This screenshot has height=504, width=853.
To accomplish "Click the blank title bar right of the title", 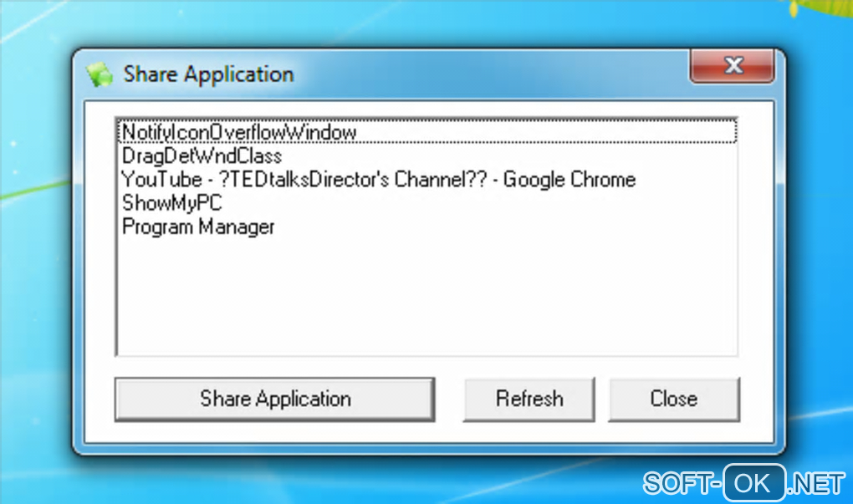I will (489, 74).
